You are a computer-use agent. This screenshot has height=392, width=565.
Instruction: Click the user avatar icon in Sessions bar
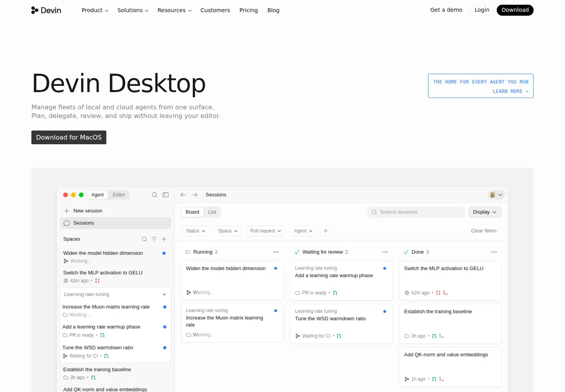coord(492,195)
